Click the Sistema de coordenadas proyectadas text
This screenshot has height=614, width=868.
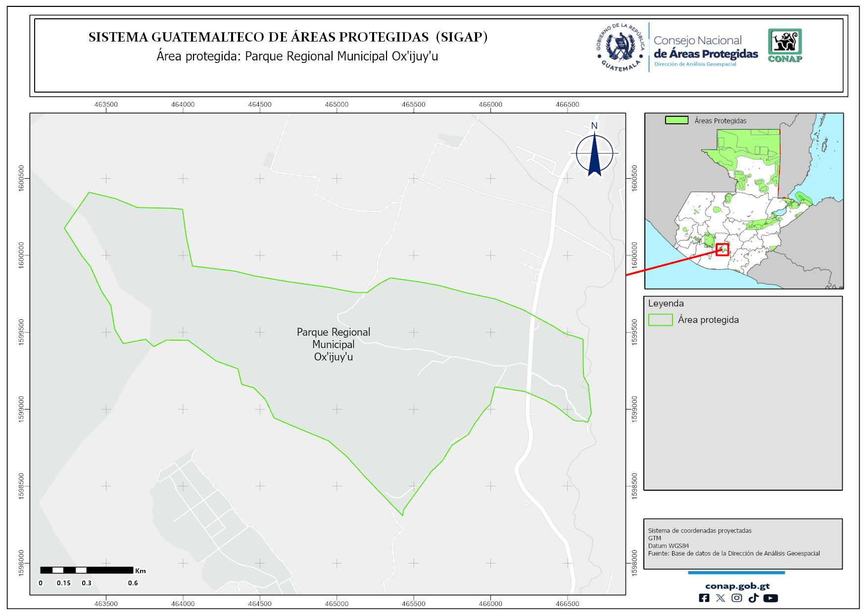point(699,530)
